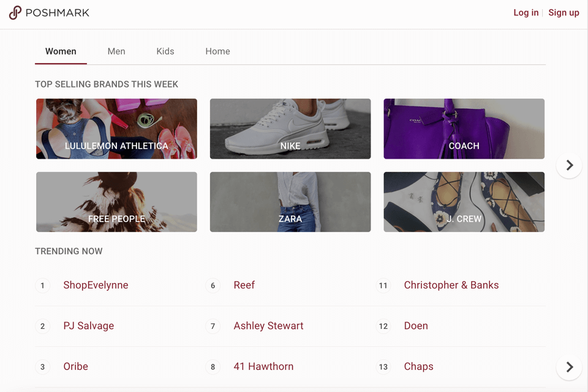Open the Nike brand card

click(290, 129)
